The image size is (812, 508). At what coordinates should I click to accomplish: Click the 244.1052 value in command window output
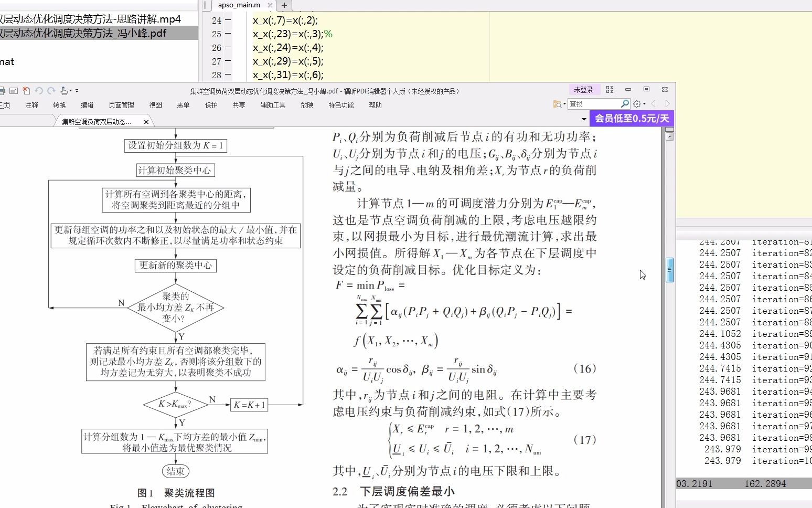(720, 334)
